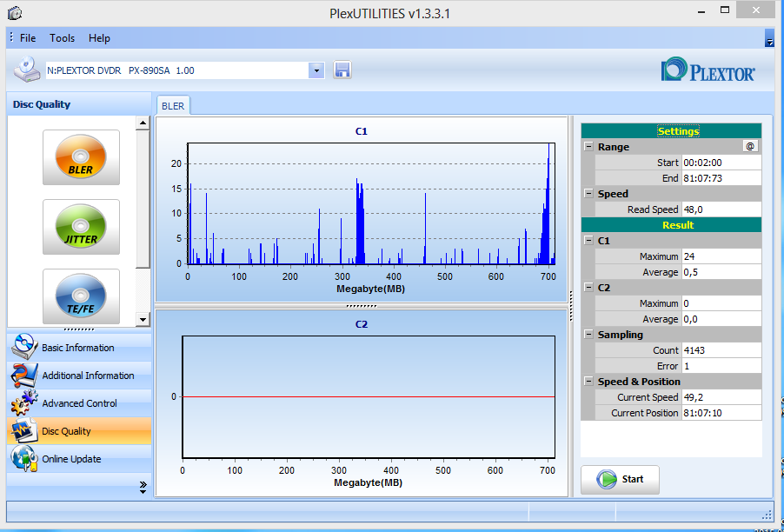
Task: Click the Disc Quality panel header
Action: [79, 104]
